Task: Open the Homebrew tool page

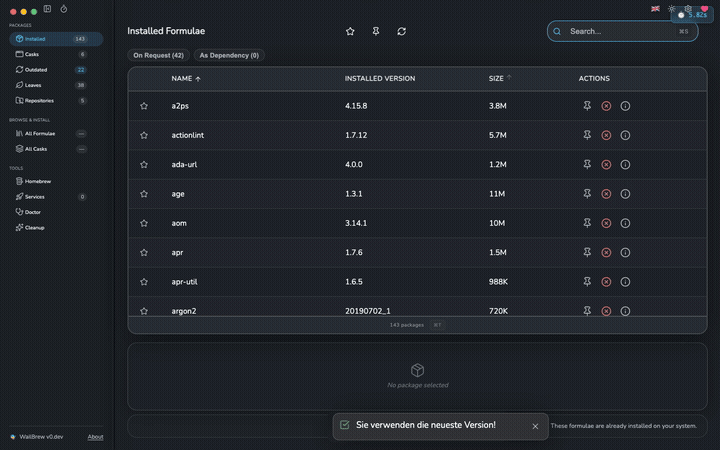Action: pyautogui.click(x=56, y=181)
